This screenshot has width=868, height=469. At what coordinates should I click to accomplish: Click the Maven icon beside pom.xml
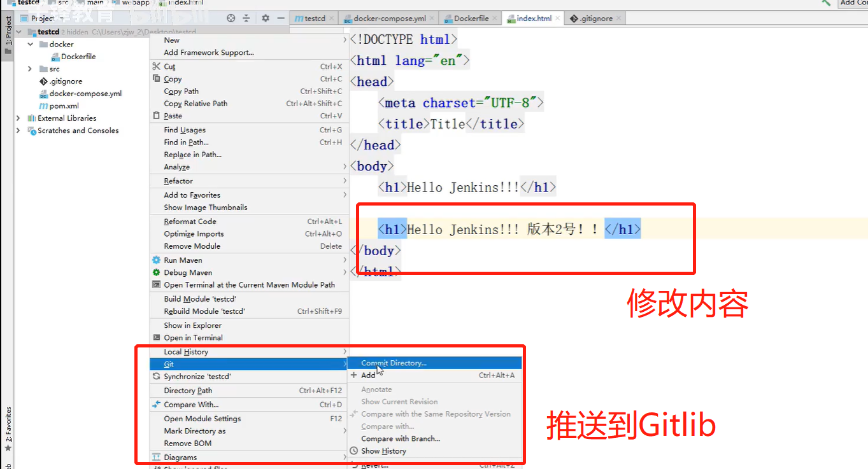(x=43, y=106)
